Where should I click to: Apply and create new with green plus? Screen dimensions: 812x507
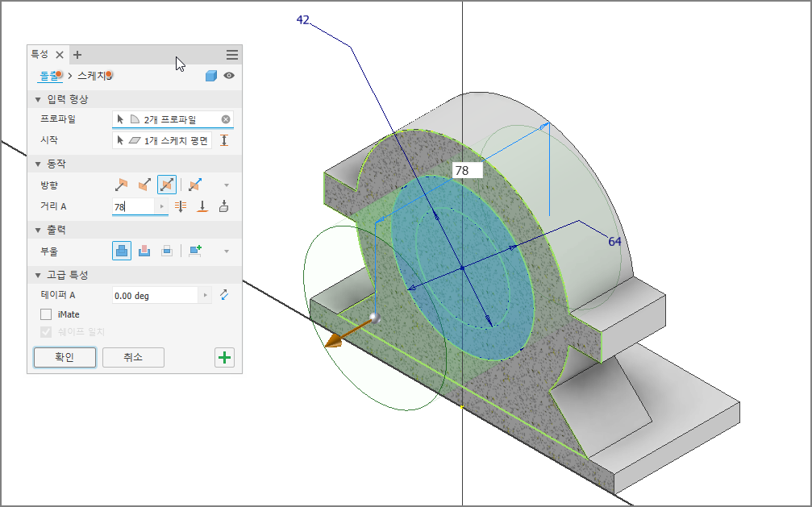[x=224, y=357]
